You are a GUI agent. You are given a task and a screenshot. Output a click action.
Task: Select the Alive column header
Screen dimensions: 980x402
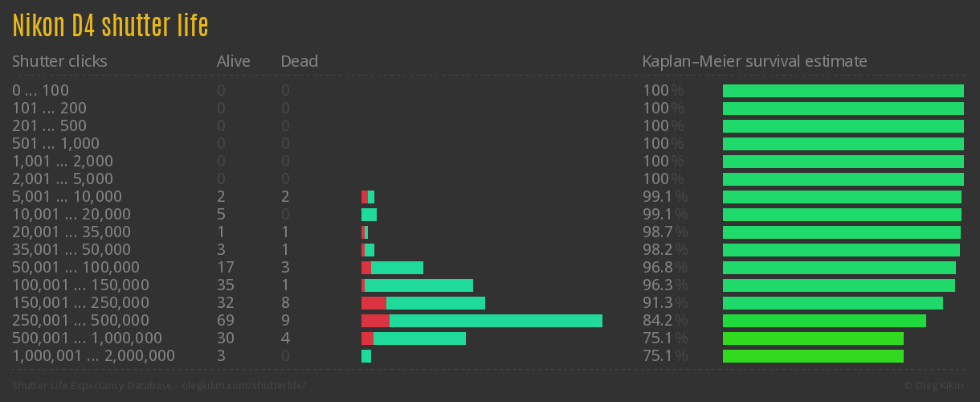(x=233, y=61)
